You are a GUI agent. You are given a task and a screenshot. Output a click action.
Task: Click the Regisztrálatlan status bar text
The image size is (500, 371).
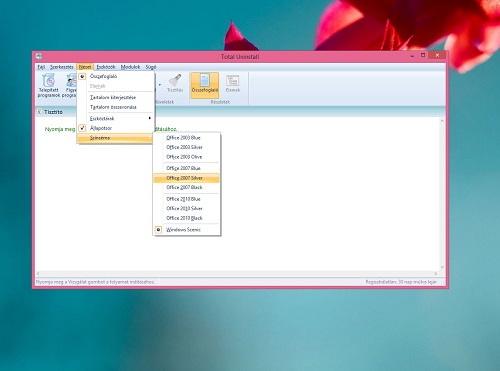tap(401, 282)
